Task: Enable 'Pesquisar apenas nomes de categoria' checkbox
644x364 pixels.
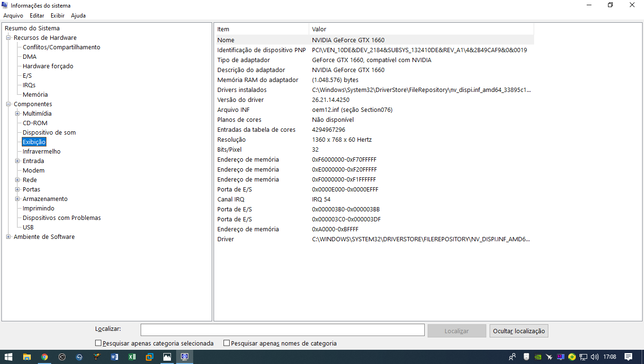Action: click(x=227, y=343)
